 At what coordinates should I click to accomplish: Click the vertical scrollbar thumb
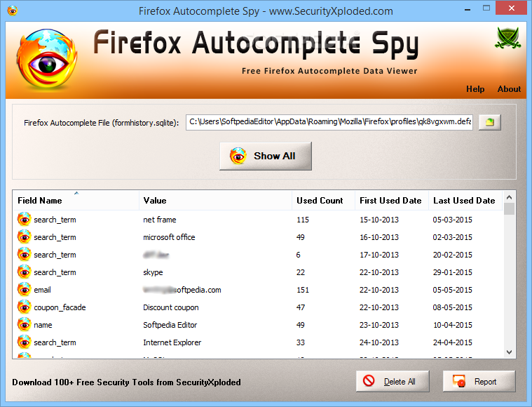(509, 209)
